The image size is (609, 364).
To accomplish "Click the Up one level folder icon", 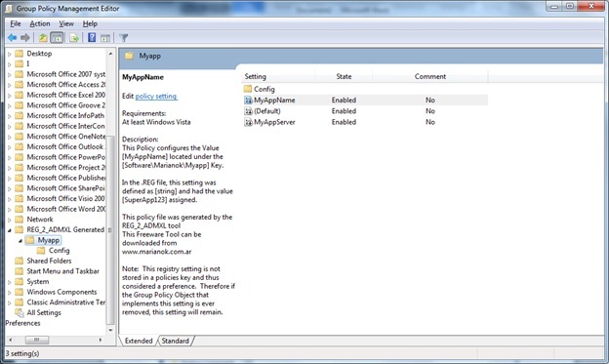I will point(43,38).
